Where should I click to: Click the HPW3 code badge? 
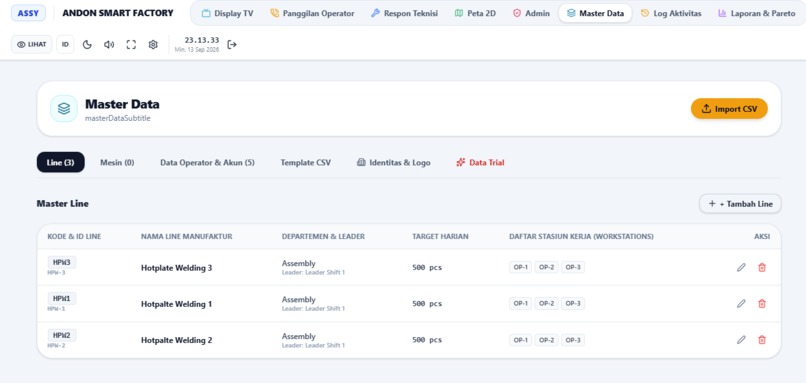tap(62, 263)
